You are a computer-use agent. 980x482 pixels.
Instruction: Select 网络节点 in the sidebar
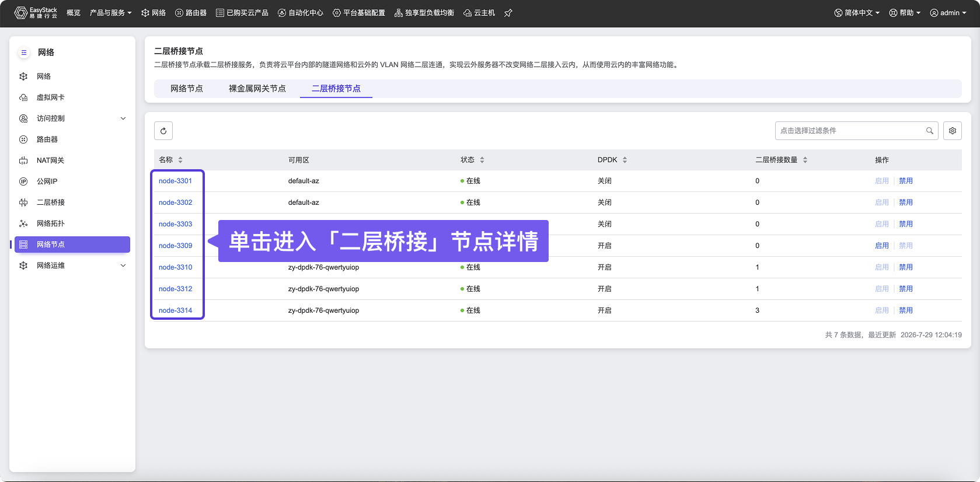tap(72, 245)
